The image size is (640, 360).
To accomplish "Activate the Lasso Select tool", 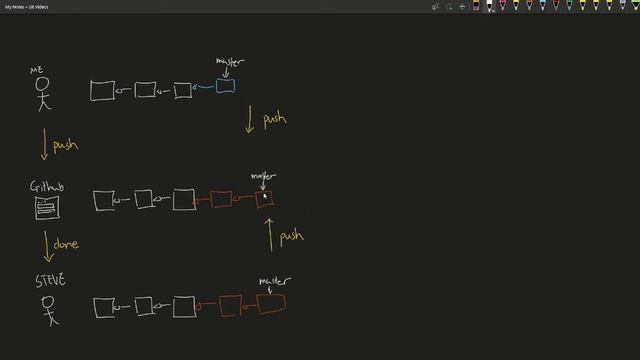I will [449, 7].
